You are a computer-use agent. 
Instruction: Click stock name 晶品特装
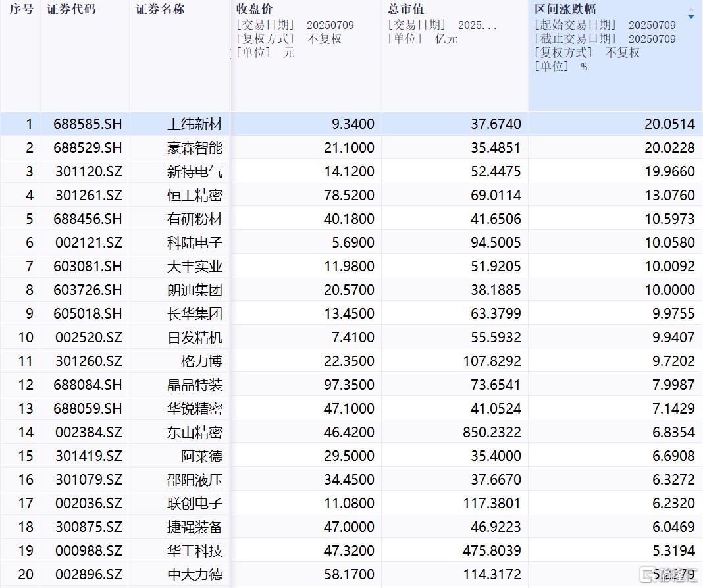[195, 385]
